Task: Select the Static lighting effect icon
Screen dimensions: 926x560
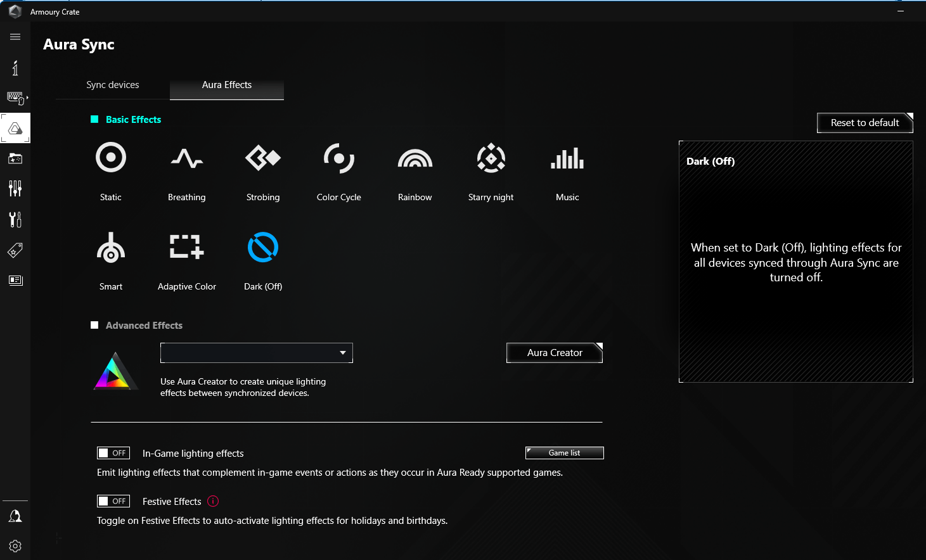Action: point(111,157)
